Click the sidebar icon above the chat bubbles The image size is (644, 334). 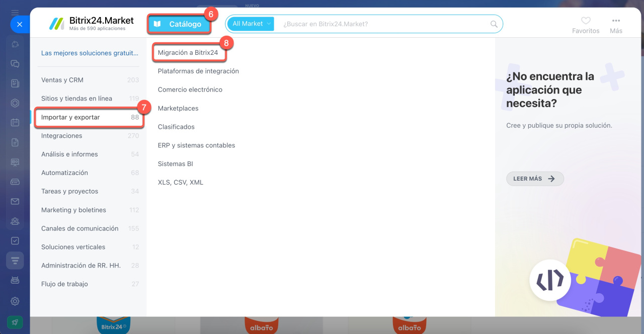point(15,44)
